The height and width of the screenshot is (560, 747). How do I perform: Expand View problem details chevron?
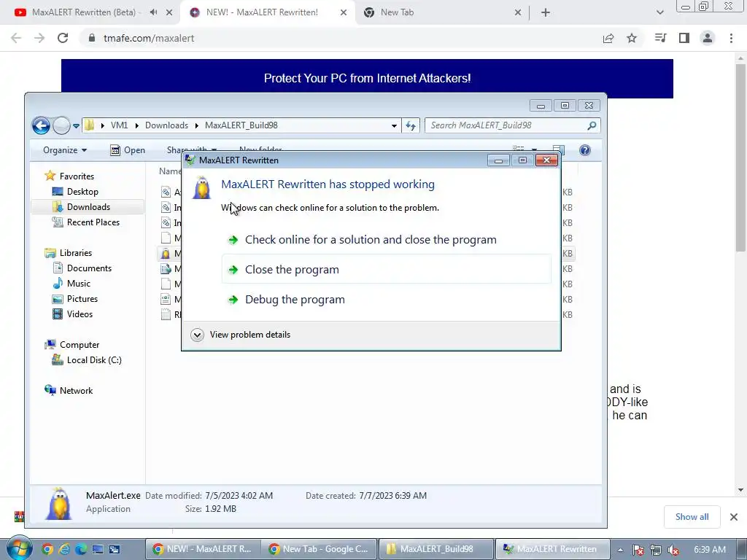[x=197, y=335]
